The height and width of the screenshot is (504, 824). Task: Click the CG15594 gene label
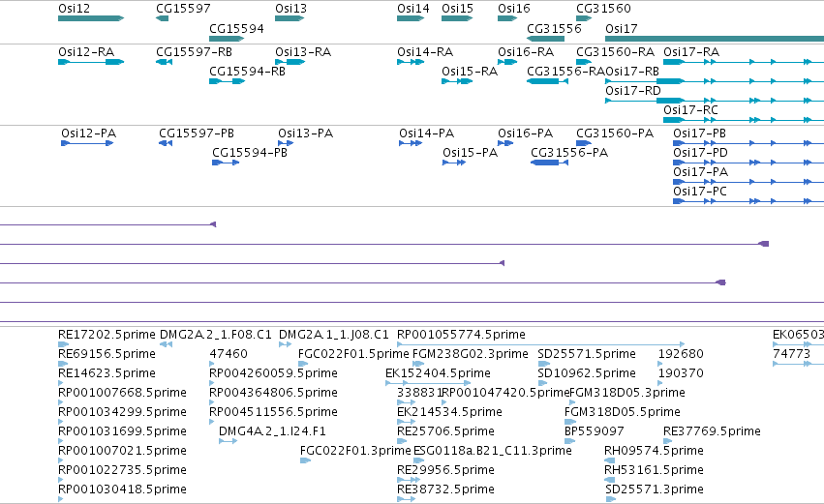(x=236, y=28)
